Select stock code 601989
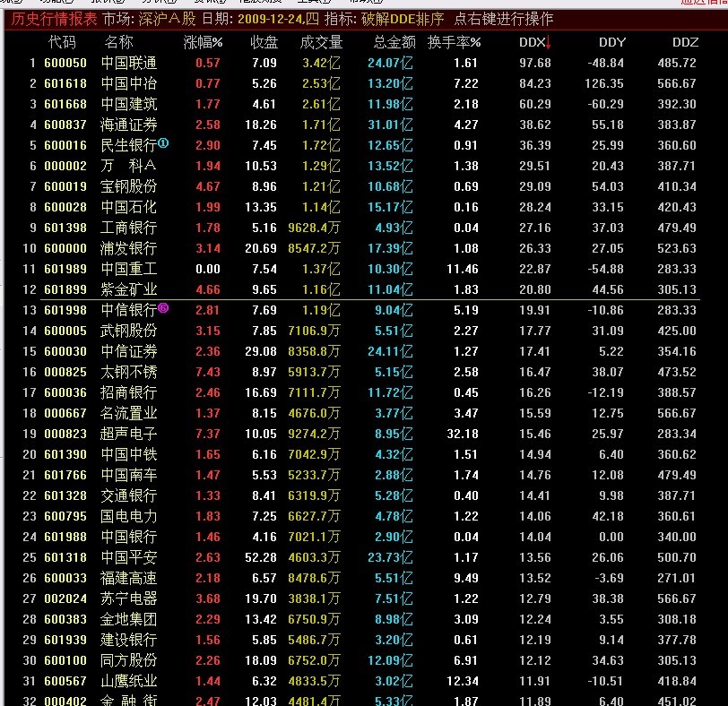The width and height of the screenshot is (728, 706). [x=65, y=269]
